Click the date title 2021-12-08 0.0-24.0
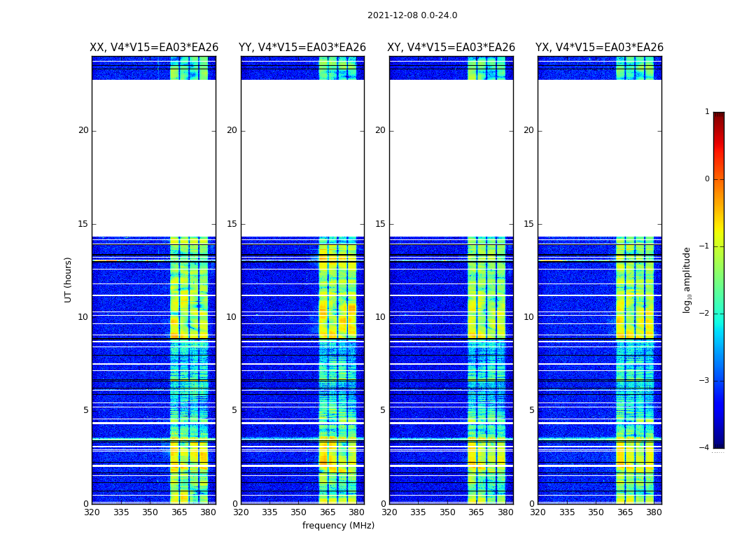The image size is (735, 560). pos(412,15)
